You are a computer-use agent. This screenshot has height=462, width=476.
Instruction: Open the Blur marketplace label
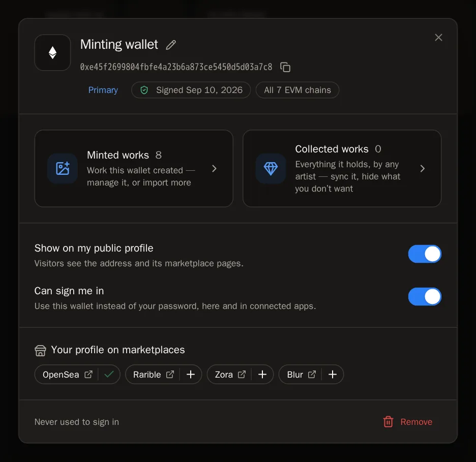[295, 375]
